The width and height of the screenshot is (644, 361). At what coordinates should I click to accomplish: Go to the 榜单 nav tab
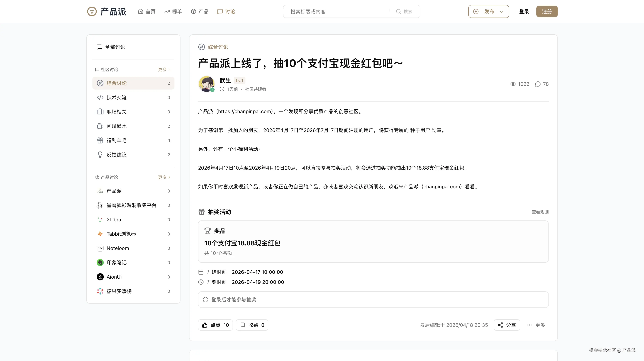(173, 11)
